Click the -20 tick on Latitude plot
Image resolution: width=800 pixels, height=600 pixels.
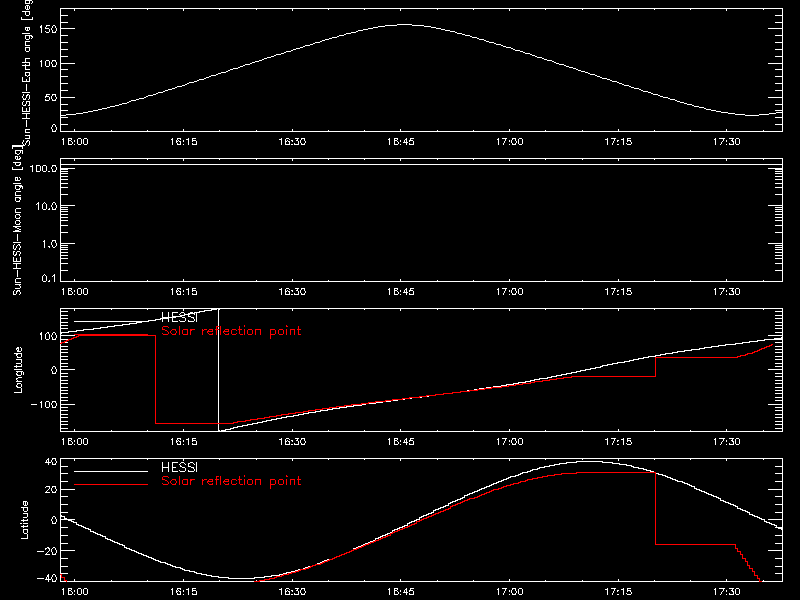tap(47, 551)
